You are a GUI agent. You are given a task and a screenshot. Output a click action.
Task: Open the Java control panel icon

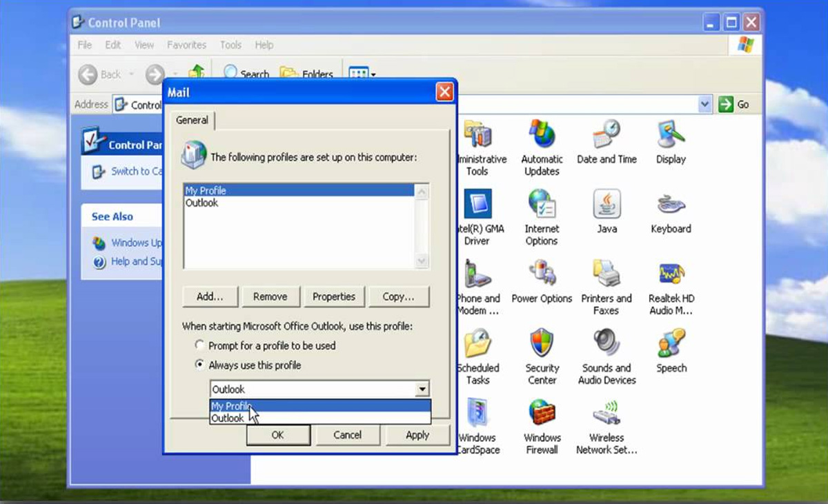click(x=607, y=205)
